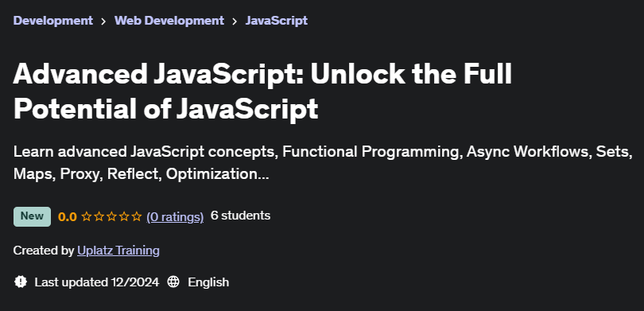This screenshot has height=311, width=644.
Task: Click the New badge
Action: (x=32, y=216)
